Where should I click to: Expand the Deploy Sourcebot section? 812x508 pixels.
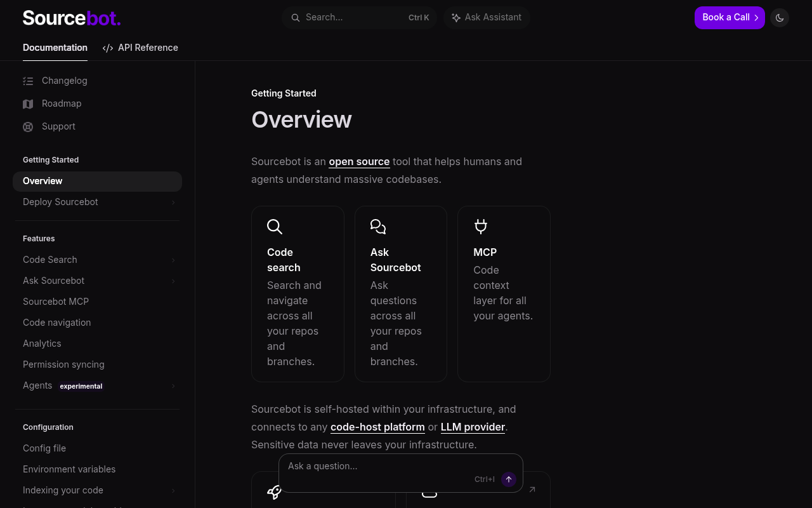pyautogui.click(x=173, y=203)
